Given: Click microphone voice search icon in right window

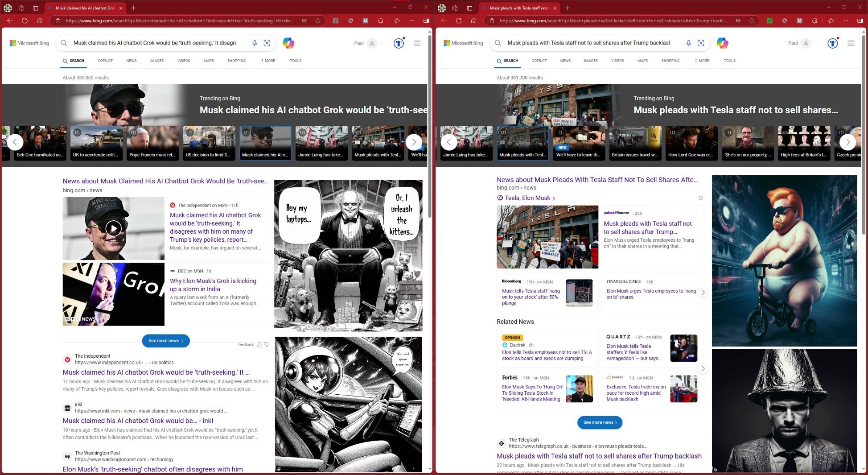Looking at the screenshot, I should [x=688, y=43].
